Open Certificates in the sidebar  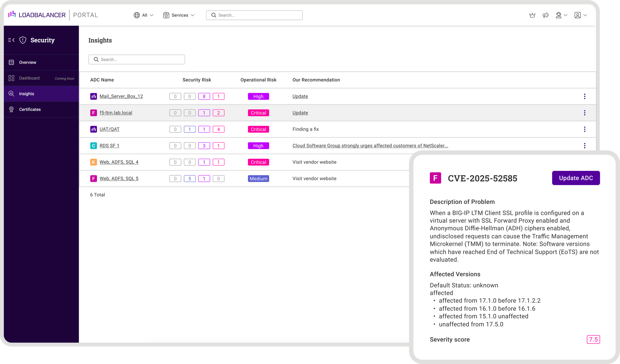(x=41, y=109)
